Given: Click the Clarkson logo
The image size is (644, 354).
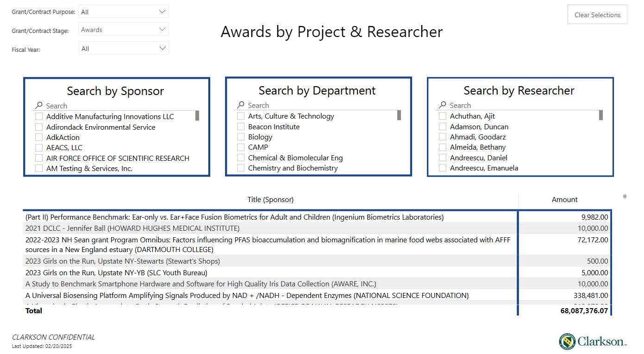Looking at the screenshot, I should pyautogui.click(x=593, y=341).
